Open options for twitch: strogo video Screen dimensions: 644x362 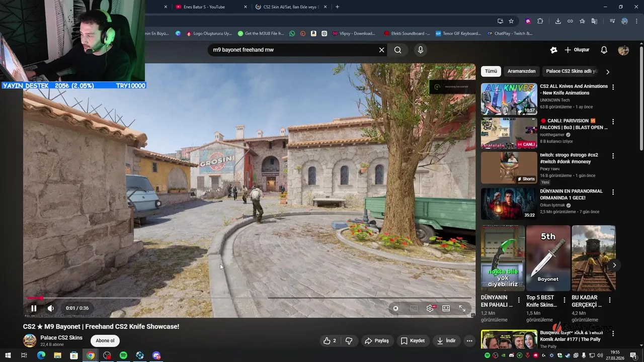click(613, 156)
